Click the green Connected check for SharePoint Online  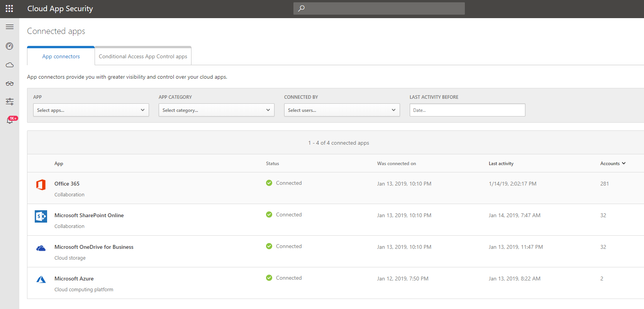269,214
